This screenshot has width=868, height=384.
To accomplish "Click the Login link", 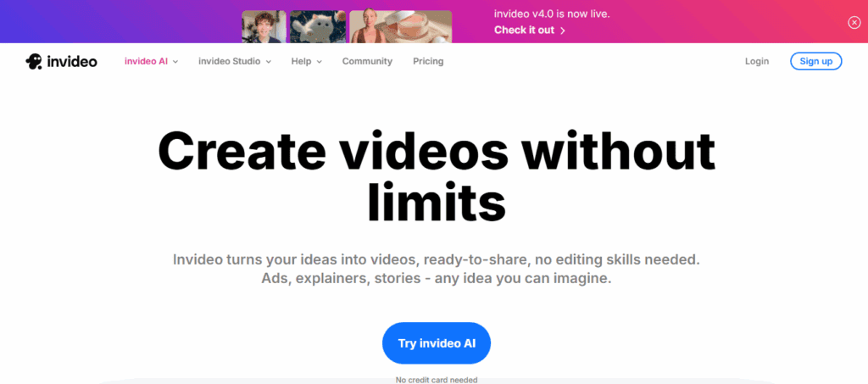I will pos(757,61).
